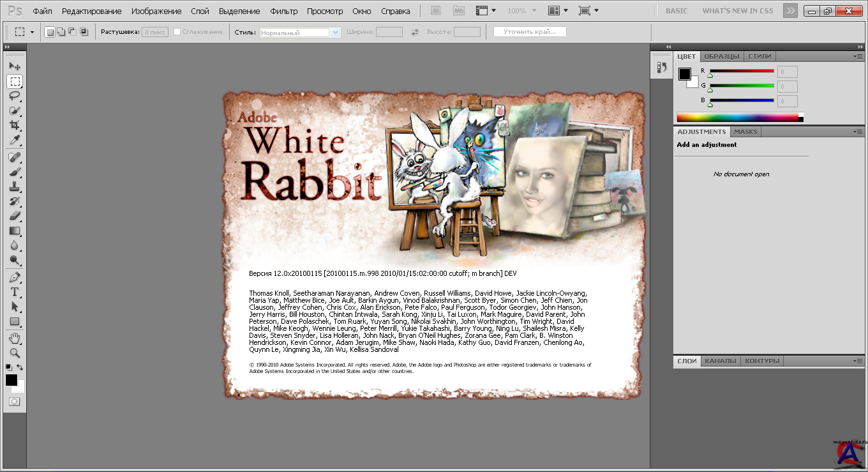Open the History panel icon
This screenshot has height=472, width=868.
tap(661, 67)
